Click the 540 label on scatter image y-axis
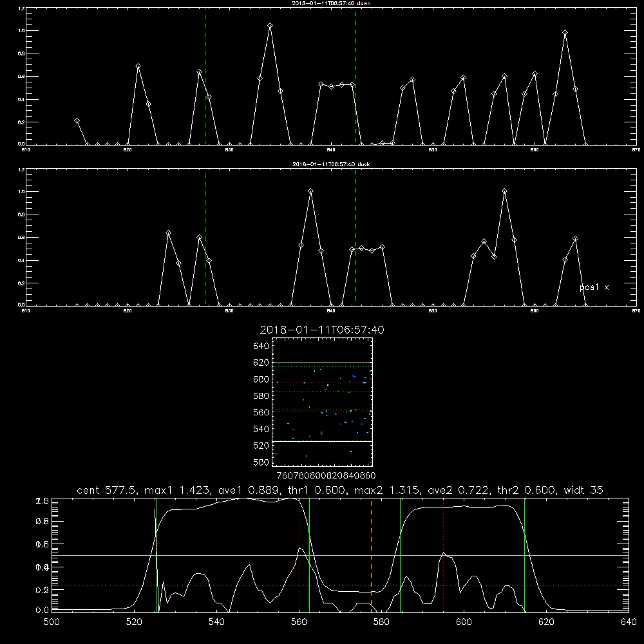This screenshot has height=644, width=644. click(261, 429)
